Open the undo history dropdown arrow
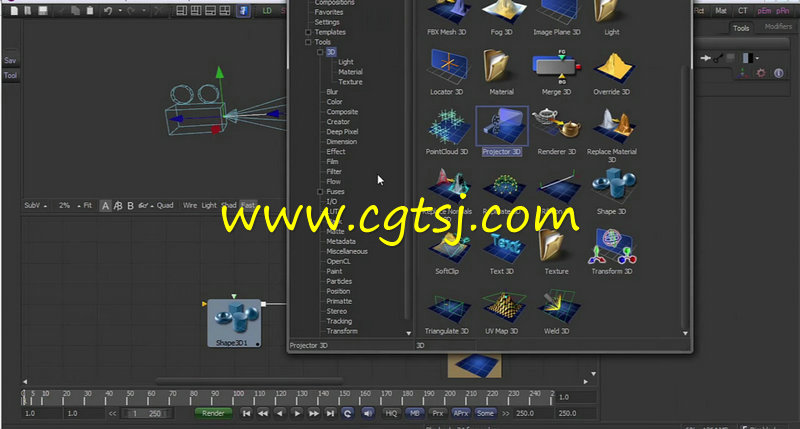Viewport: 800px width, 429px height. 120,10
